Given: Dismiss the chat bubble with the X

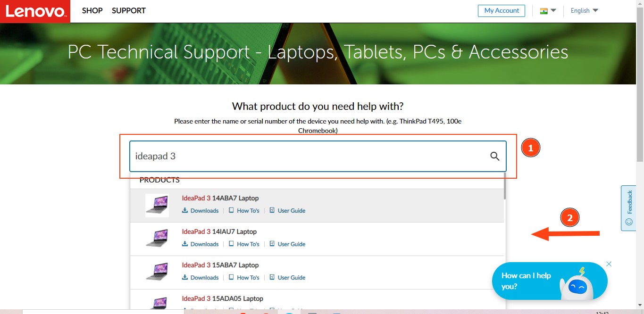Looking at the screenshot, I should coord(609,264).
